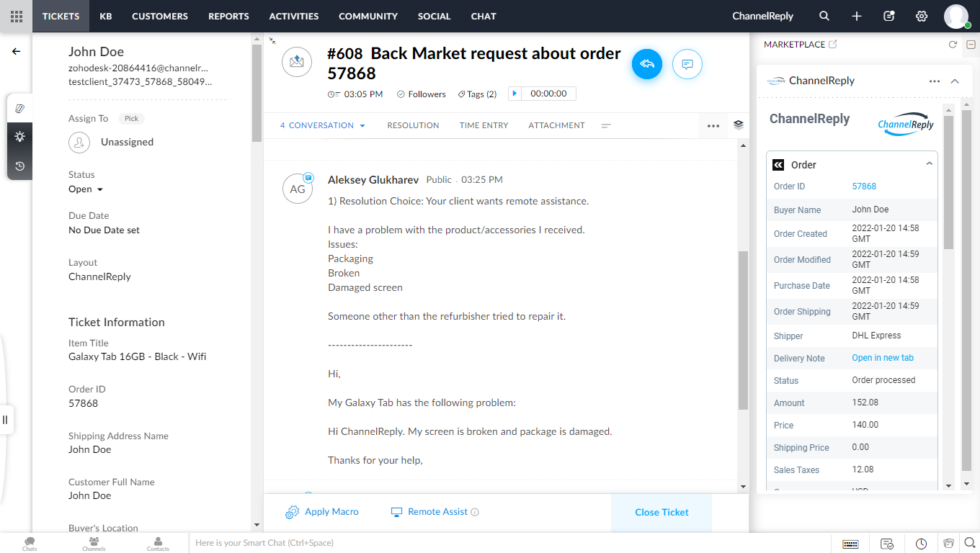Switch to the Attachment tab
The image size is (980, 553).
pyautogui.click(x=557, y=125)
